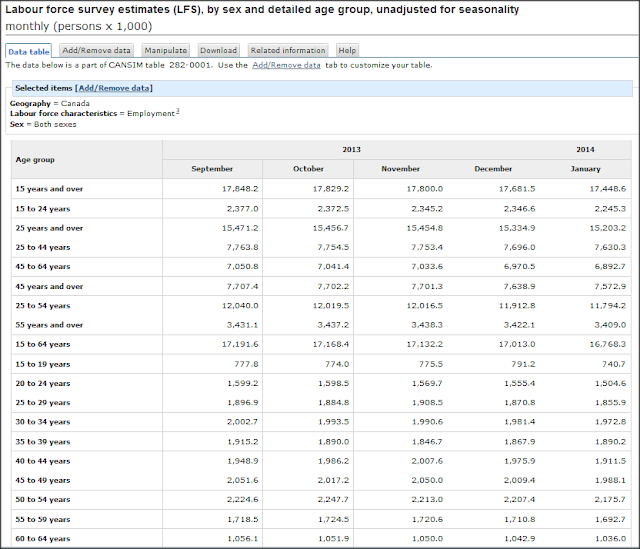Click the 2,372.5 October value
Image resolution: width=640 pixels, height=549 pixels.
(333, 209)
